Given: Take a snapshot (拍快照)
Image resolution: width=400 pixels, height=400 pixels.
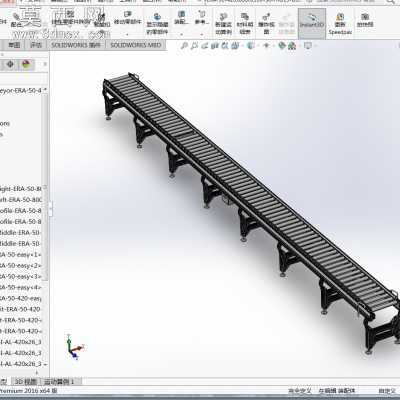Looking at the screenshot, I should 365,20.
